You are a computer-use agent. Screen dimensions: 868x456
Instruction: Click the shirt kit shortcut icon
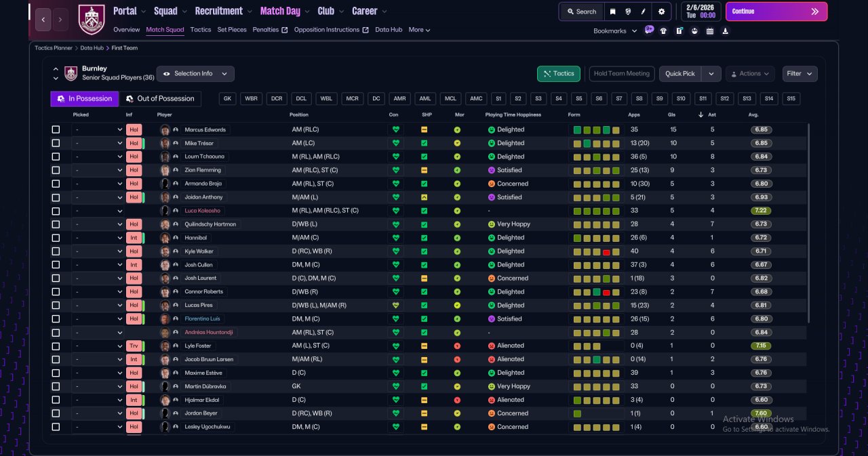click(x=663, y=30)
